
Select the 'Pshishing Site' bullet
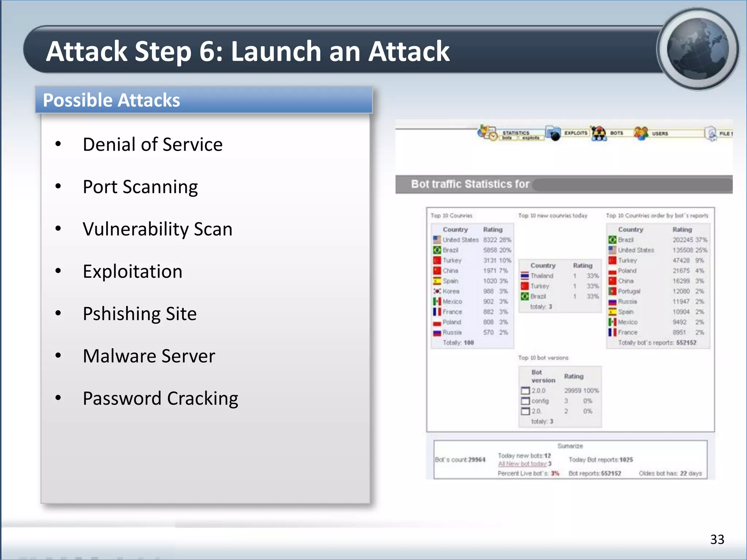[140, 314]
